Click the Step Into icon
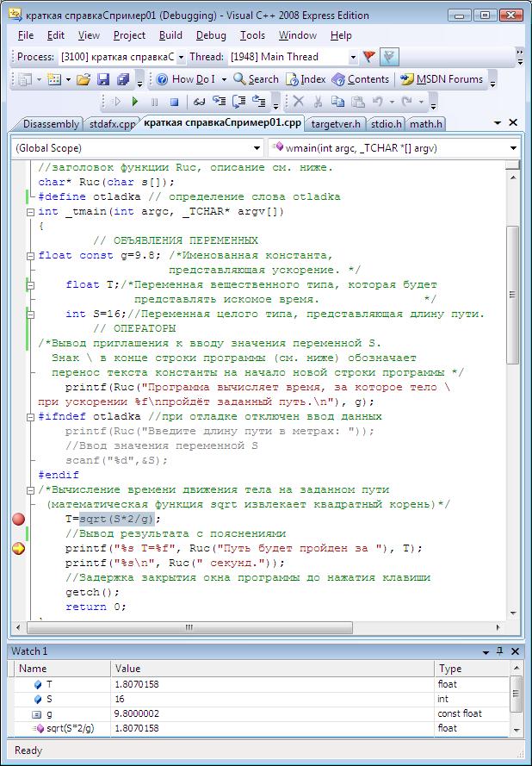This screenshot has width=532, height=766. click(x=219, y=102)
